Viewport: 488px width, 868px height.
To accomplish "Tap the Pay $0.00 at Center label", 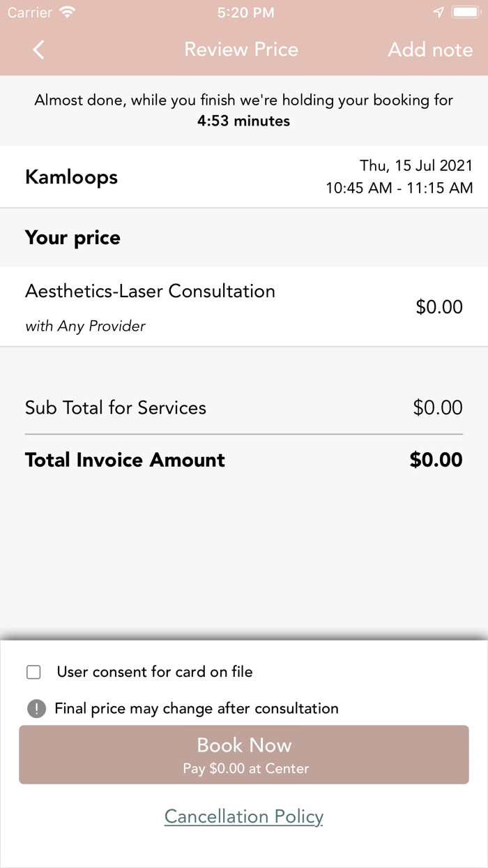I will pos(244,768).
